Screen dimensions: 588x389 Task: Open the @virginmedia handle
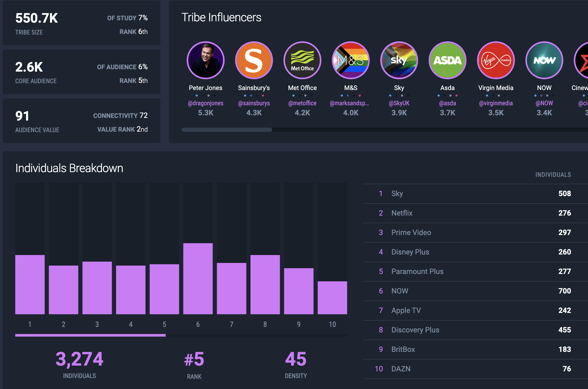click(496, 103)
